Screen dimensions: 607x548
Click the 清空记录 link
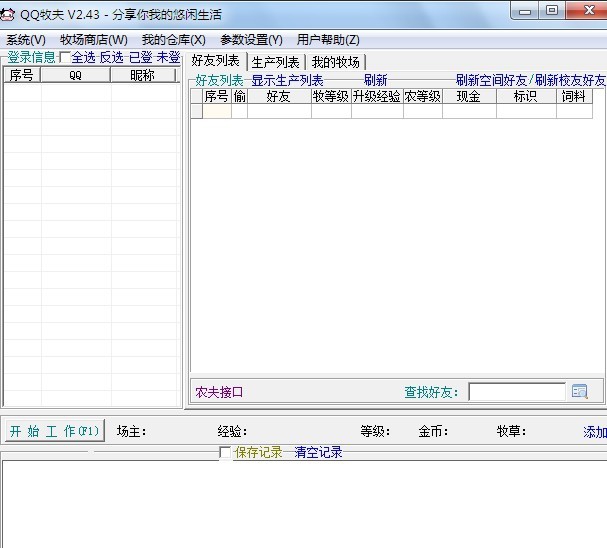click(x=318, y=452)
